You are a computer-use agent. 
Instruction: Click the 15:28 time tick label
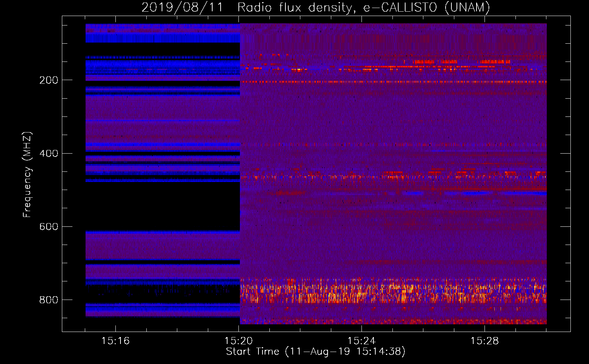[x=485, y=341]
